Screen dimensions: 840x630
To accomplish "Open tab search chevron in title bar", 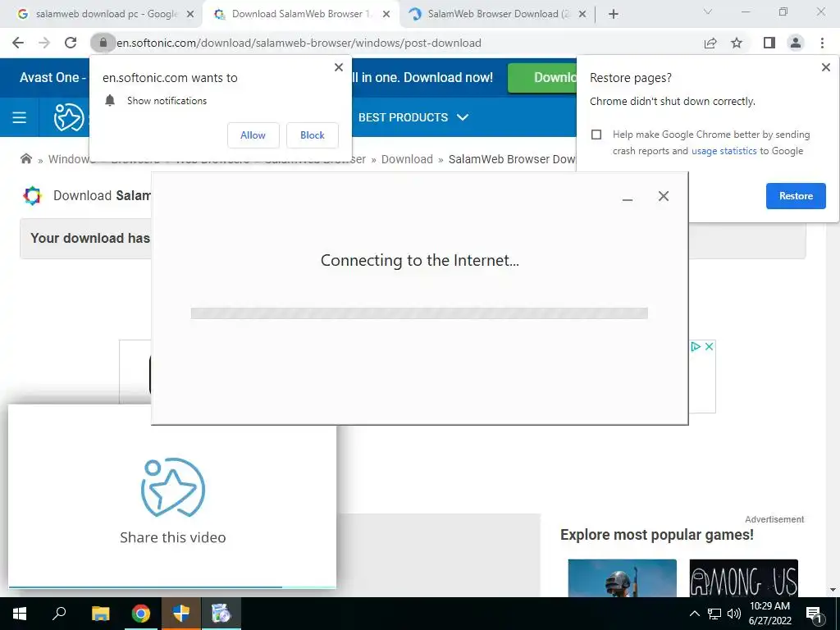I will pos(708,11).
